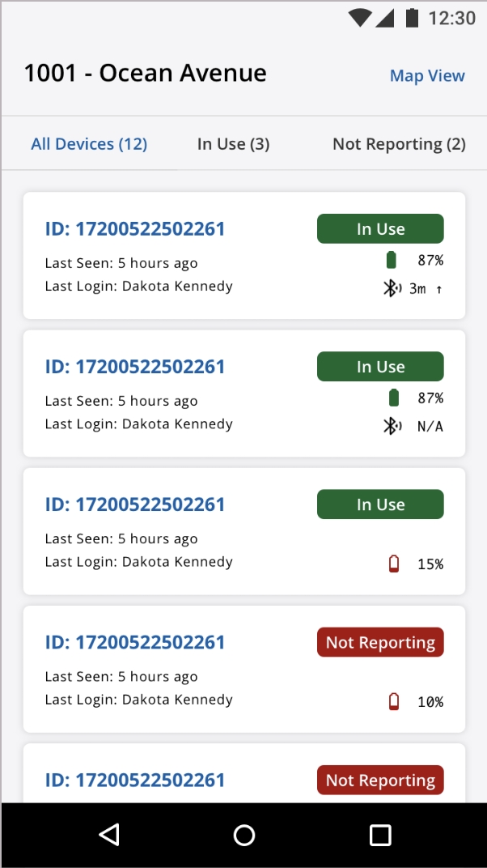Tap the green battery icon showing 87% in first card
This screenshot has width=487, height=868.
point(392,260)
